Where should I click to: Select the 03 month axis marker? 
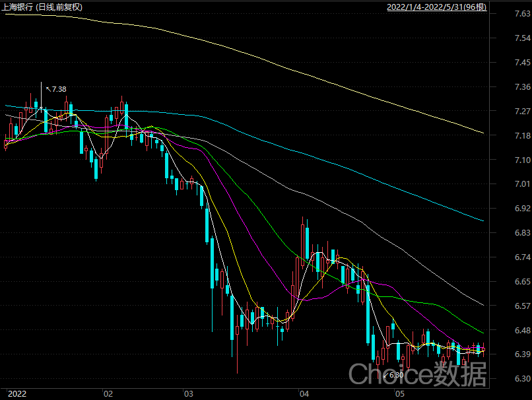pos(189,394)
